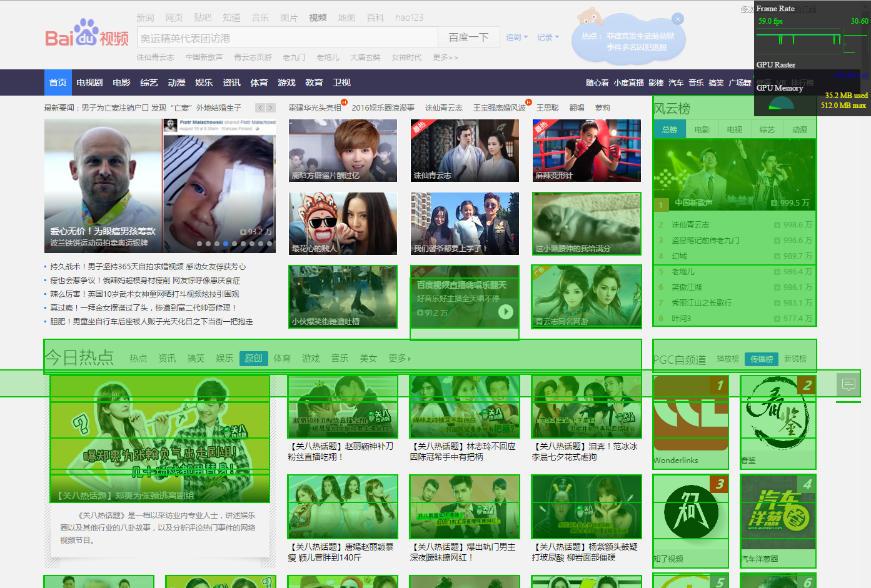The height and width of the screenshot is (588, 871).
Task: Expand the 追剧 dropdown
Action: point(516,37)
